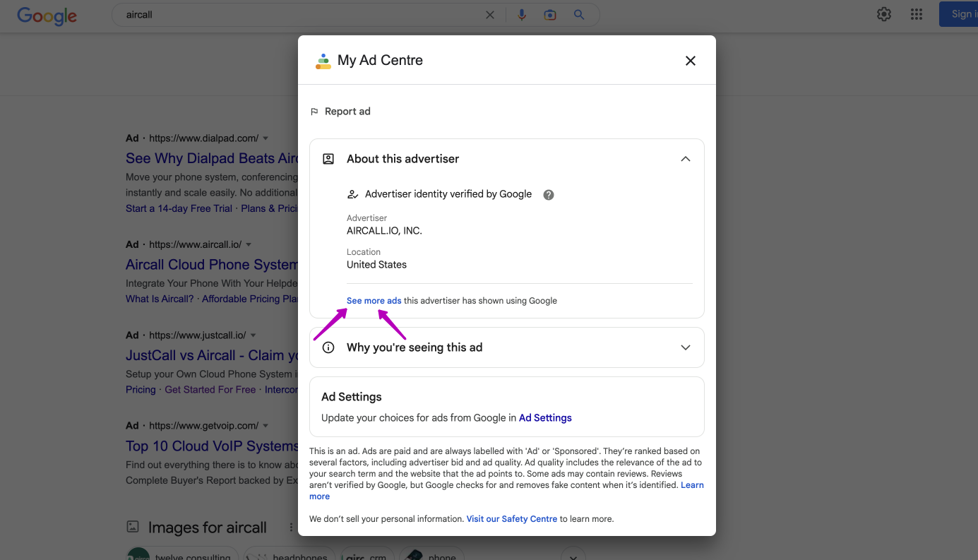Open the Affordable Pricing Plans sitelink
This screenshot has height=560, width=978.
pyautogui.click(x=250, y=299)
